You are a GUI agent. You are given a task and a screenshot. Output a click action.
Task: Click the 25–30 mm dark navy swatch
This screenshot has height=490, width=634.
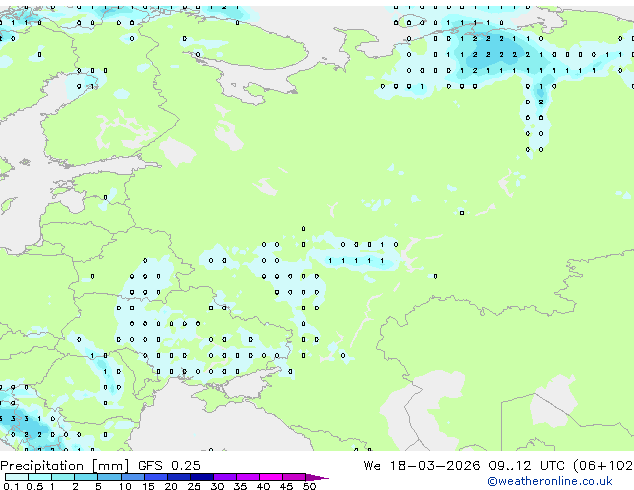pyautogui.click(x=202, y=477)
